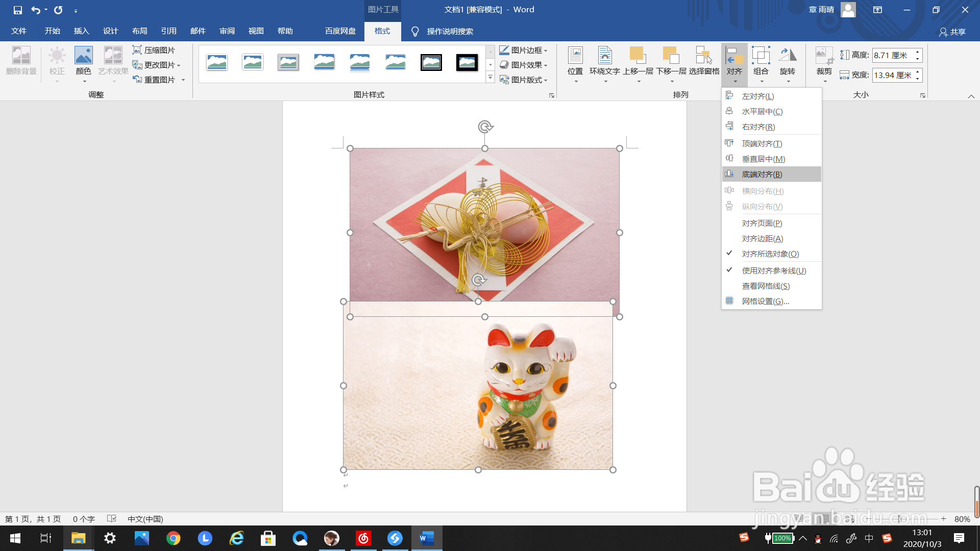The height and width of the screenshot is (551, 980).
Task: Toggle View Gridlines (查看网格线)
Action: pos(771,286)
